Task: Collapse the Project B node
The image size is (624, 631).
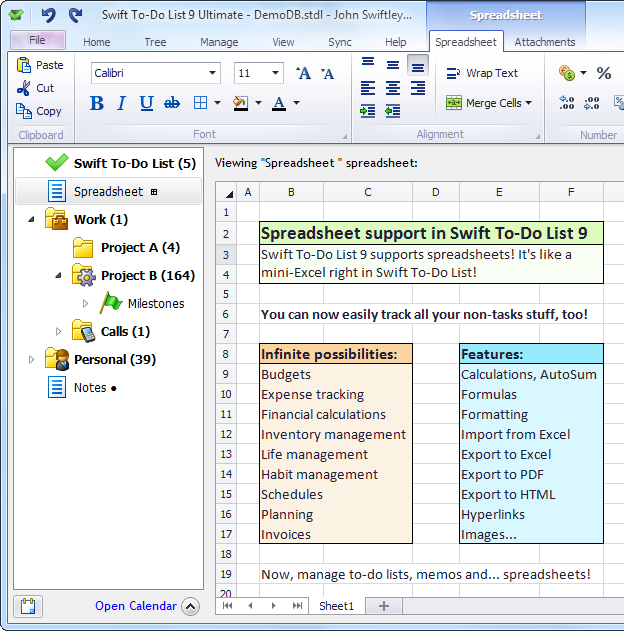Action: pos(58,276)
